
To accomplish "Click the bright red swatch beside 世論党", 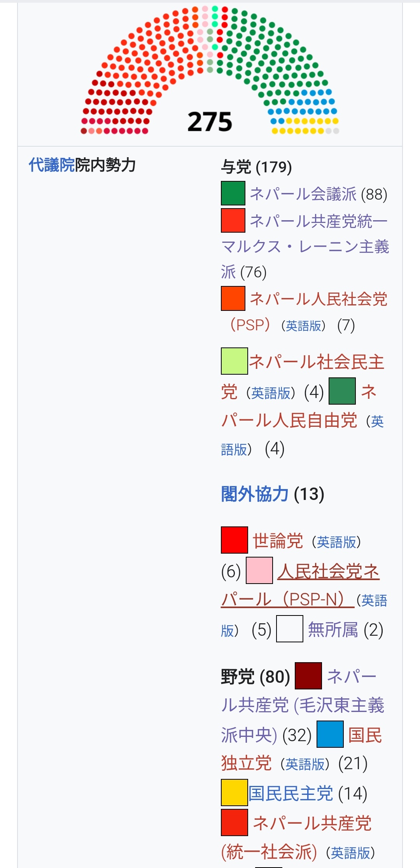I will (x=234, y=540).
